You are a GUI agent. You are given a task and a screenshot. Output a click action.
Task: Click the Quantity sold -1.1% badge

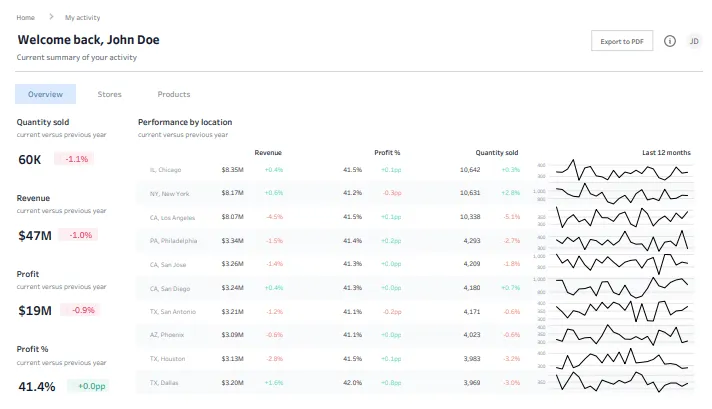(74, 159)
